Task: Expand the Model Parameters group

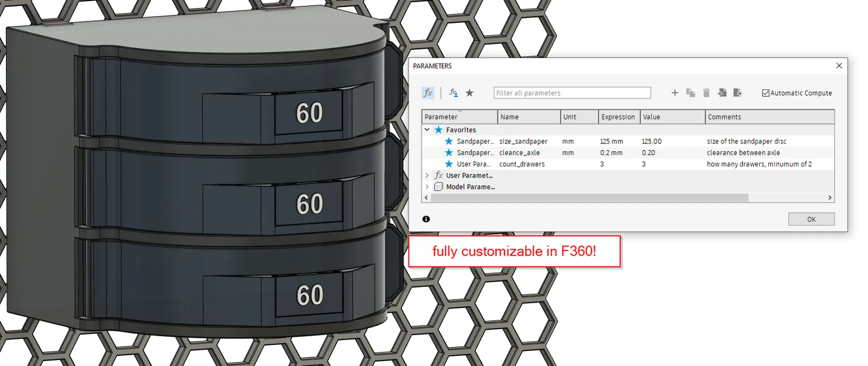Action: click(x=427, y=187)
